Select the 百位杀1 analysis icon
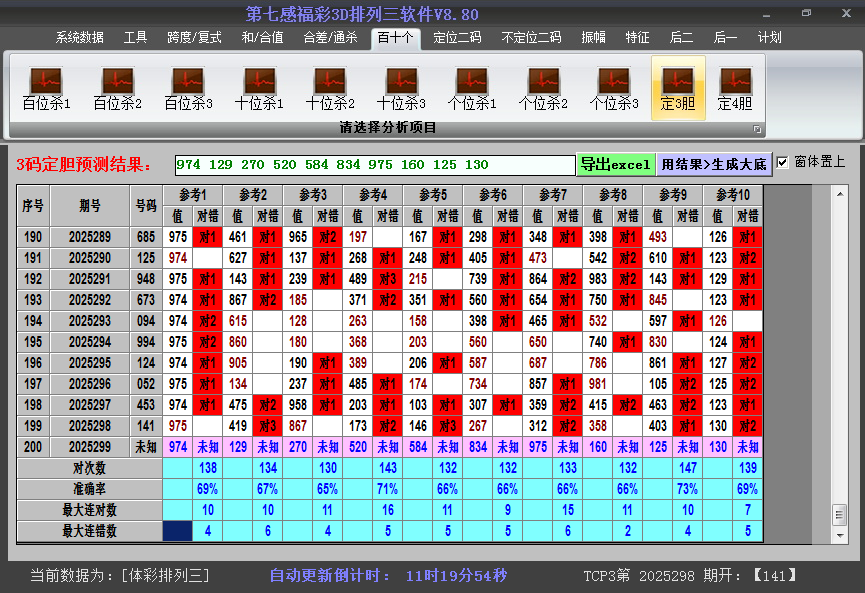Viewport: 865px width, 593px height. [x=44, y=83]
